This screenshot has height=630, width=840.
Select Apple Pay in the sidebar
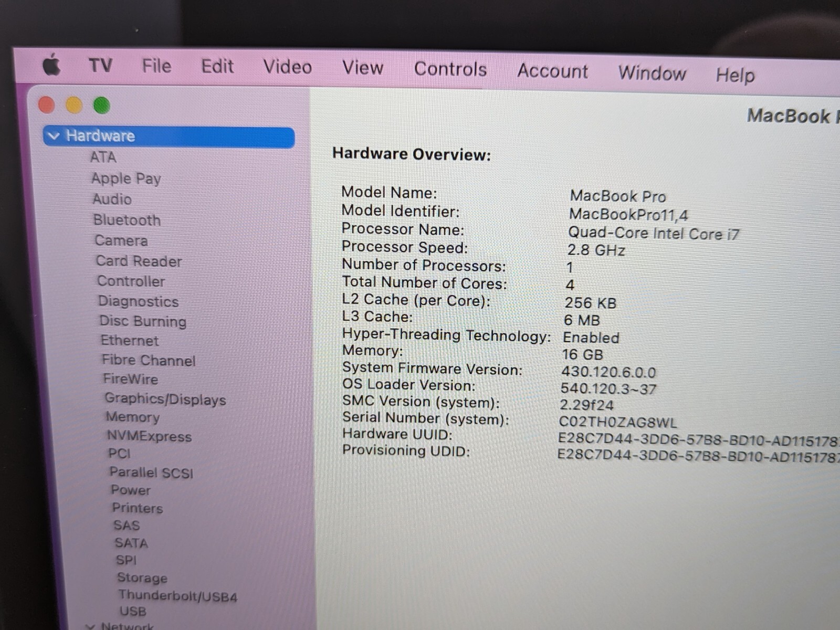(126, 178)
